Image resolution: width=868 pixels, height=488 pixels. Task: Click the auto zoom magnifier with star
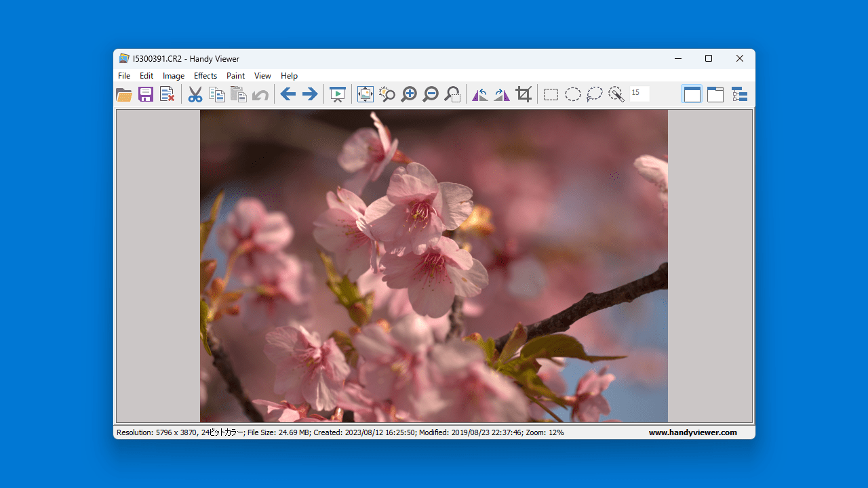[387, 94]
